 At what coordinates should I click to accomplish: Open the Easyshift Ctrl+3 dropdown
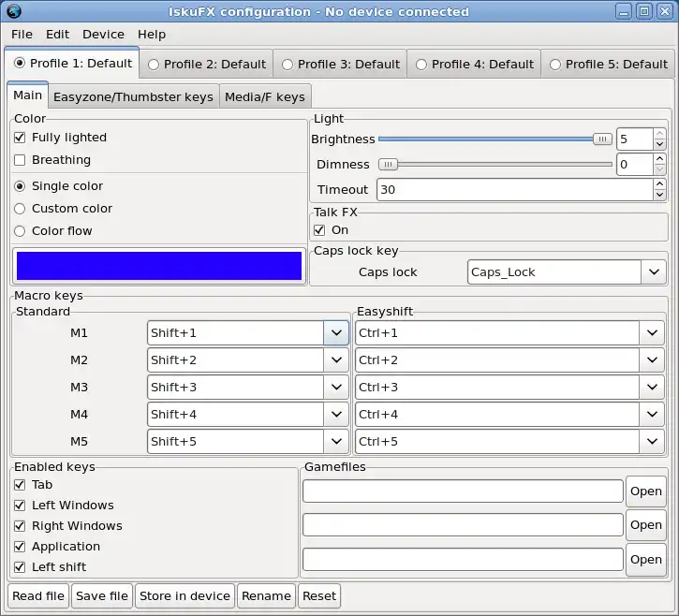tap(652, 388)
